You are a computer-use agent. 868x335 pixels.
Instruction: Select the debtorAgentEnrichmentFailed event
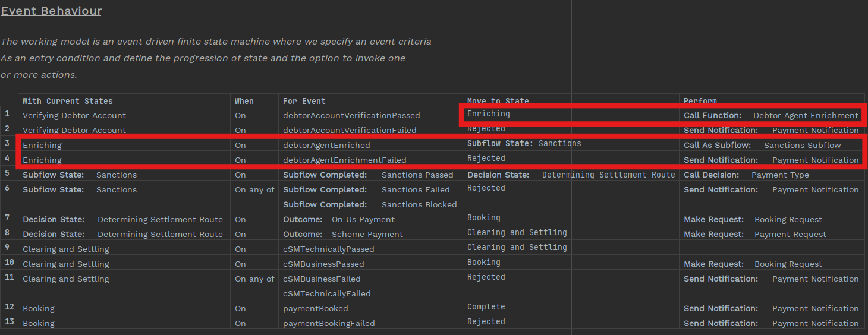(x=344, y=160)
